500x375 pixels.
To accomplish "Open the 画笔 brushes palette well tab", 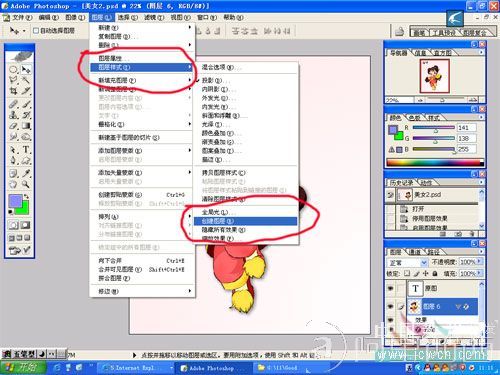I will click(419, 32).
